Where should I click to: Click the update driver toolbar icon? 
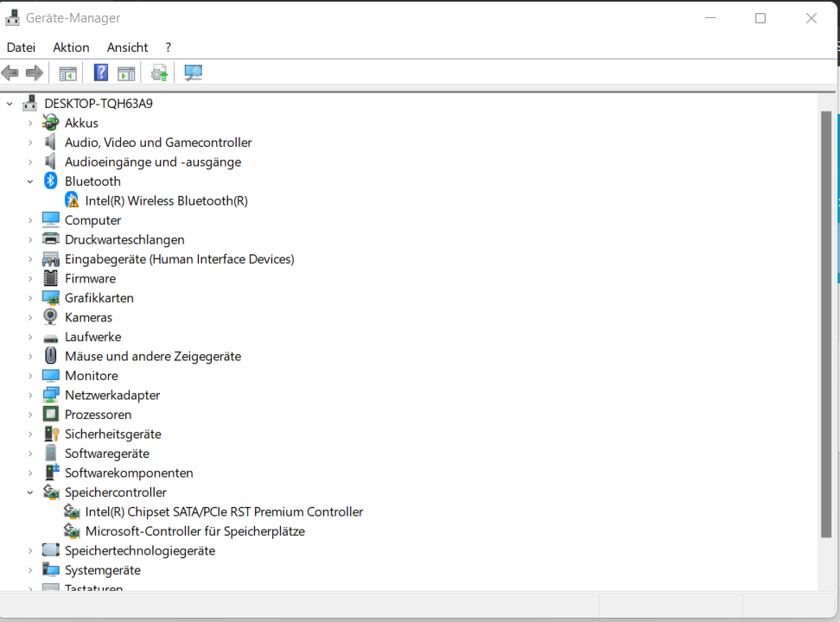159,73
